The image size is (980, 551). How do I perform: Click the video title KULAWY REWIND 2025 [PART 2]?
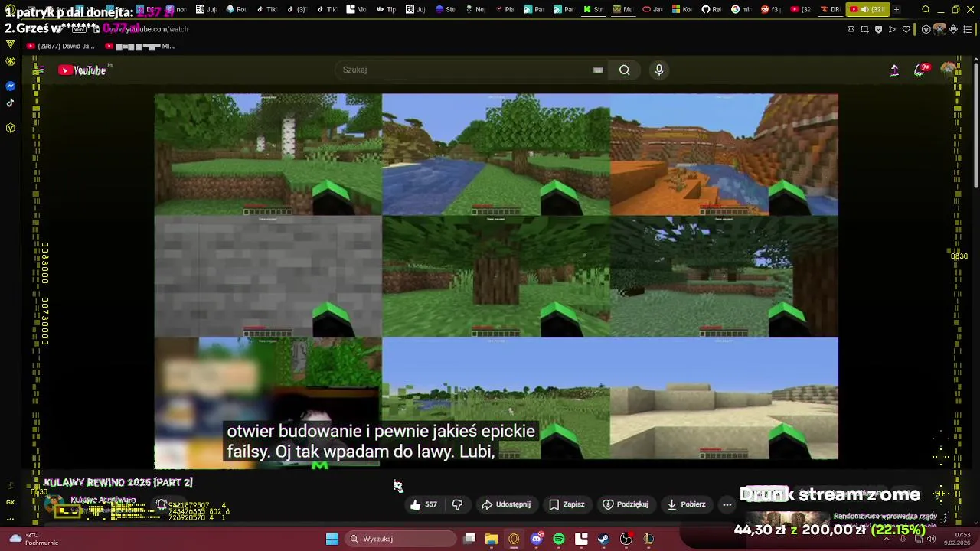point(118,482)
